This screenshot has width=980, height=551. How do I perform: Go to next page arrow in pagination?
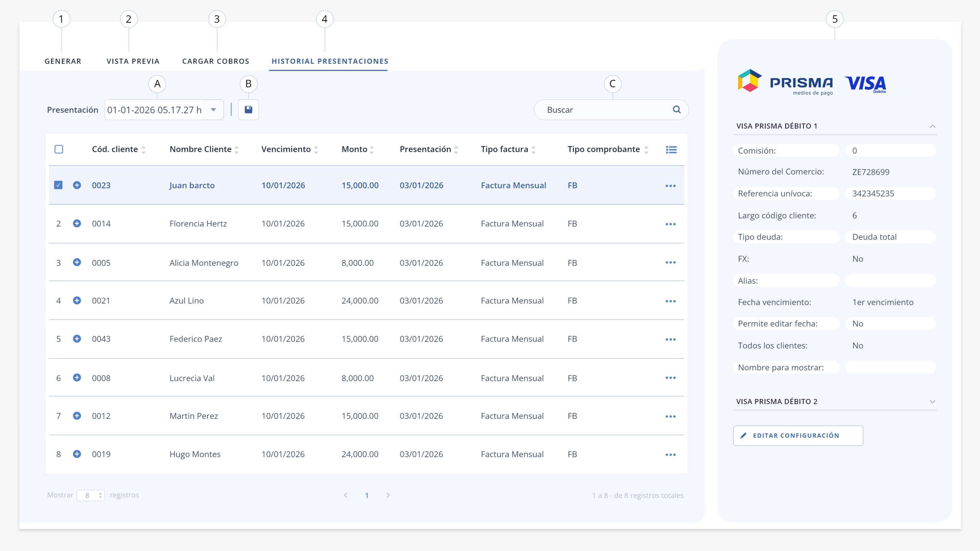coord(388,496)
